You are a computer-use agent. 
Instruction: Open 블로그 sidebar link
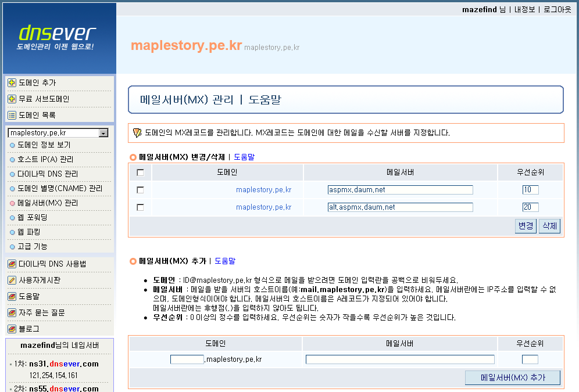click(x=29, y=329)
